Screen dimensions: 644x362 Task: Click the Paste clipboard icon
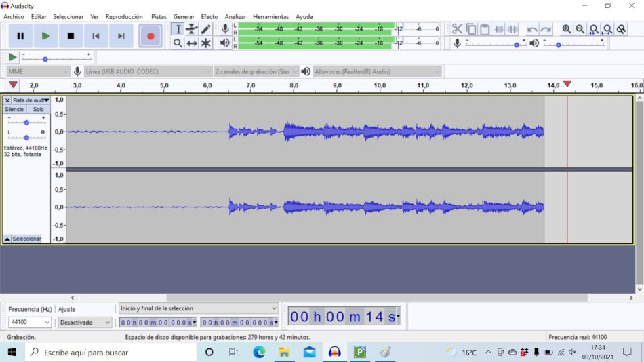click(x=485, y=29)
